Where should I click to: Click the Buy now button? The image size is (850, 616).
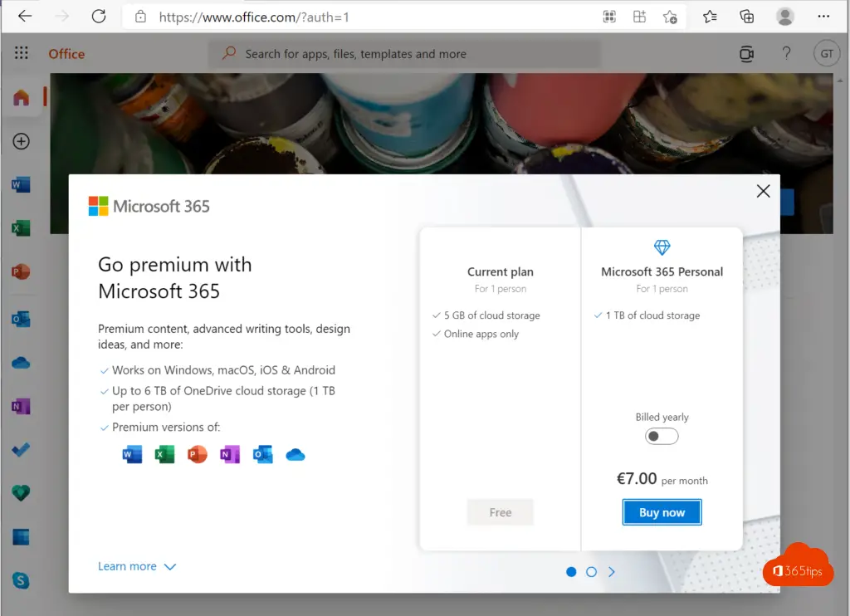662,512
